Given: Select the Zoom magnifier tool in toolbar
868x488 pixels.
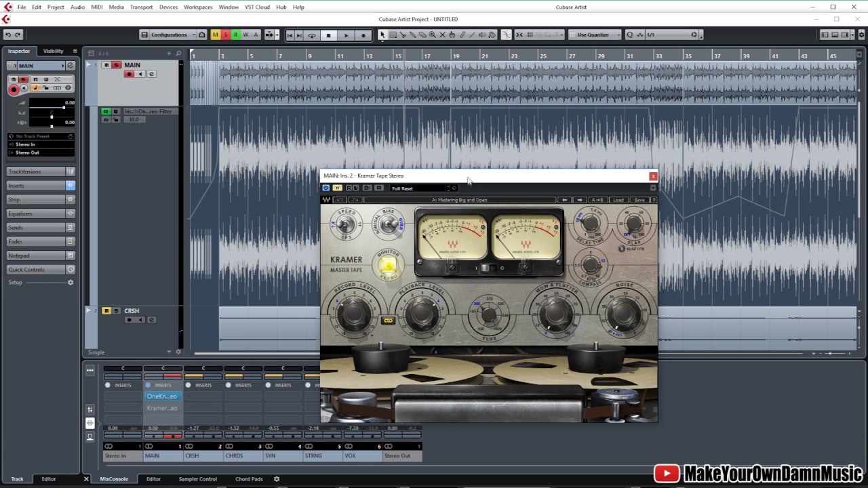Looking at the screenshot, I should click(432, 35).
